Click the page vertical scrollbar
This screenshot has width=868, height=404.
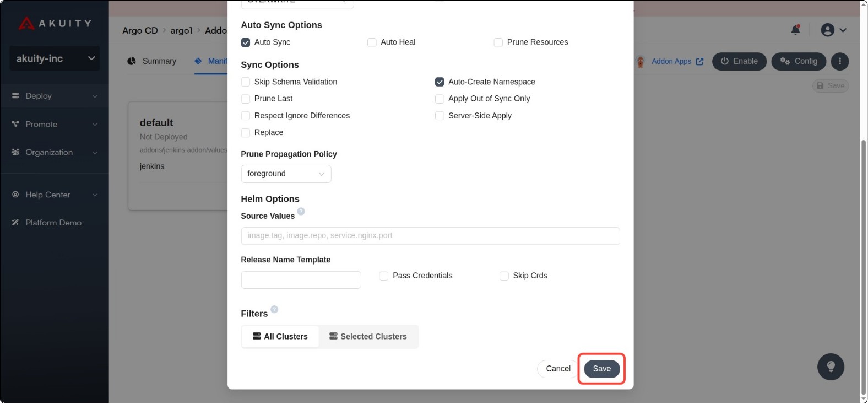coord(863,267)
